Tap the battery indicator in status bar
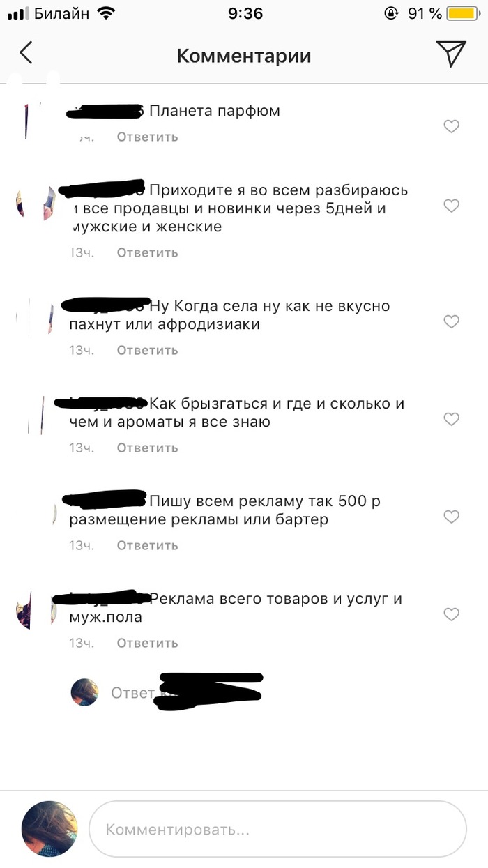 point(462,14)
